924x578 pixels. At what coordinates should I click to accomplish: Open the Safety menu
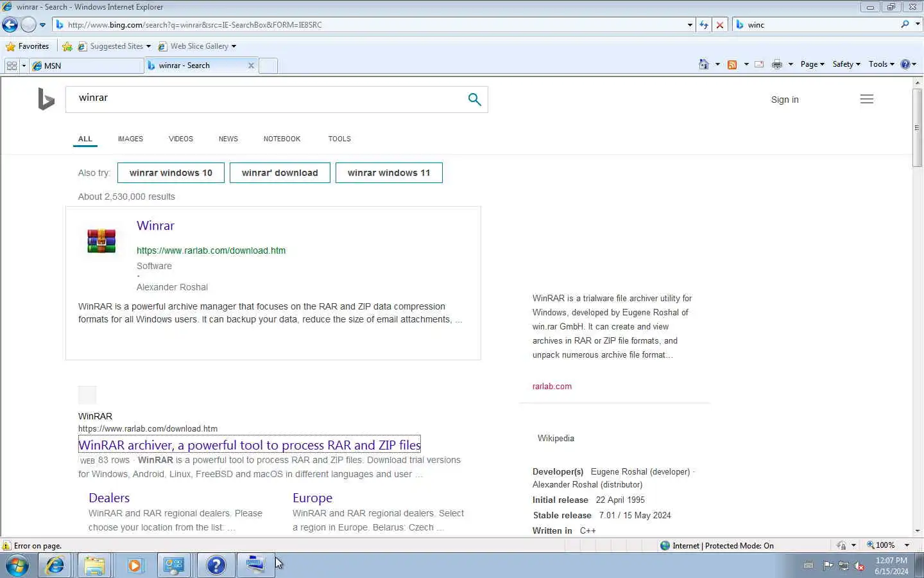(846, 64)
